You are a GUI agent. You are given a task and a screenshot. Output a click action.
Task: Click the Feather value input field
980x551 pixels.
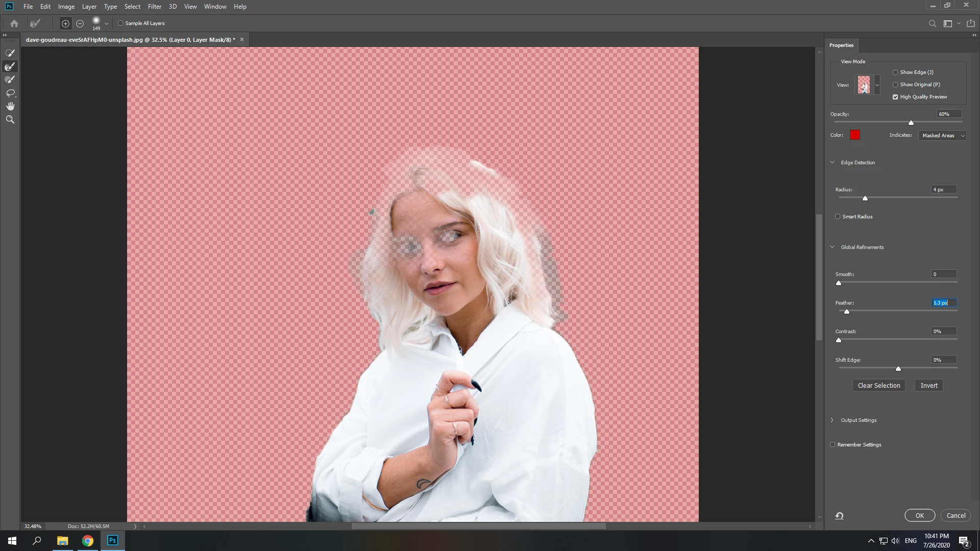[x=943, y=303]
